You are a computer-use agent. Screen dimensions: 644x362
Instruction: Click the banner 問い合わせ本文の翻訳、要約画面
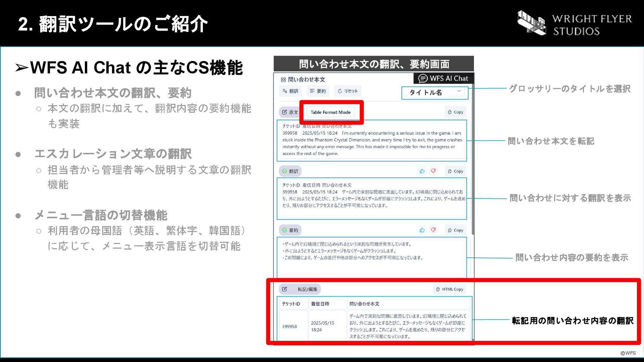click(374, 64)
